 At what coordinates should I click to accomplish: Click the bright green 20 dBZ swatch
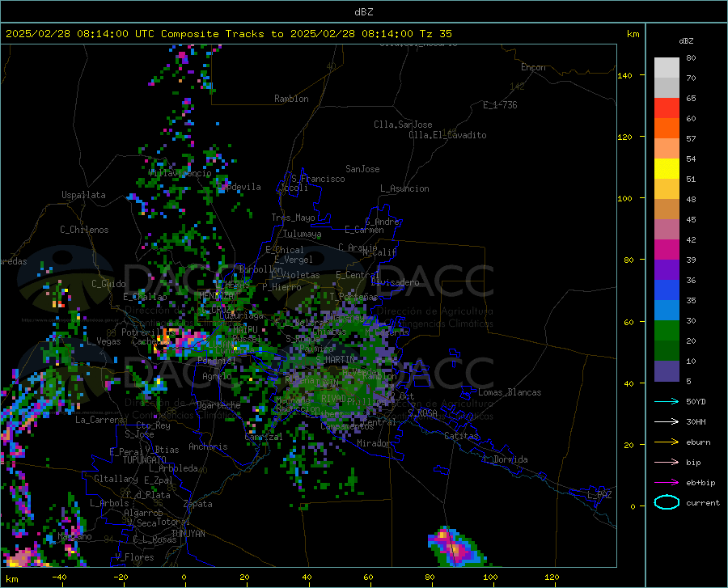click(x=667, y=331)
